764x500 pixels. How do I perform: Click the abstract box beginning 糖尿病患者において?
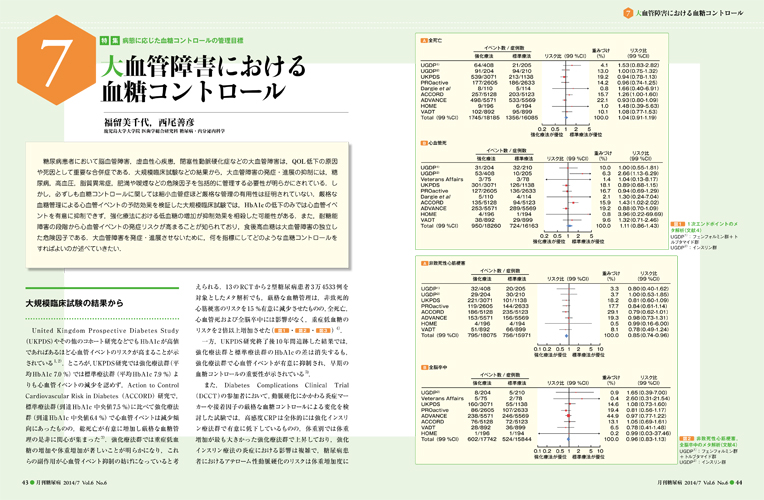pyautogui.click(x=188, y=205)
